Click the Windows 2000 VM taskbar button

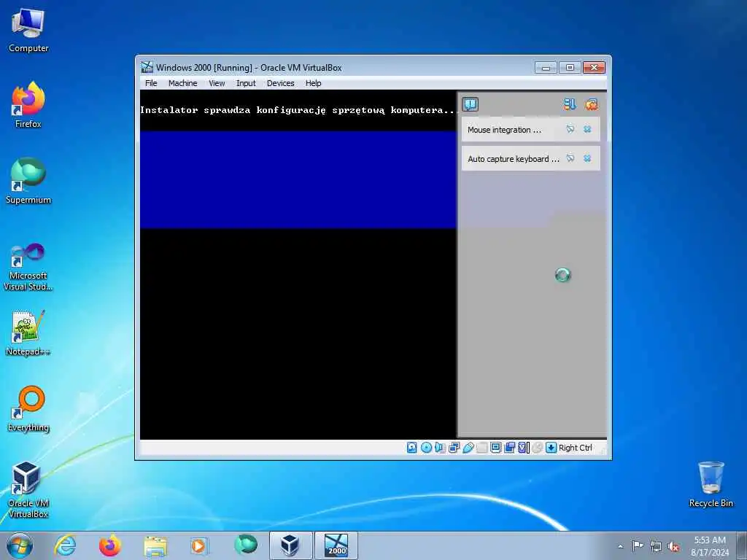[x=336, y=545]
